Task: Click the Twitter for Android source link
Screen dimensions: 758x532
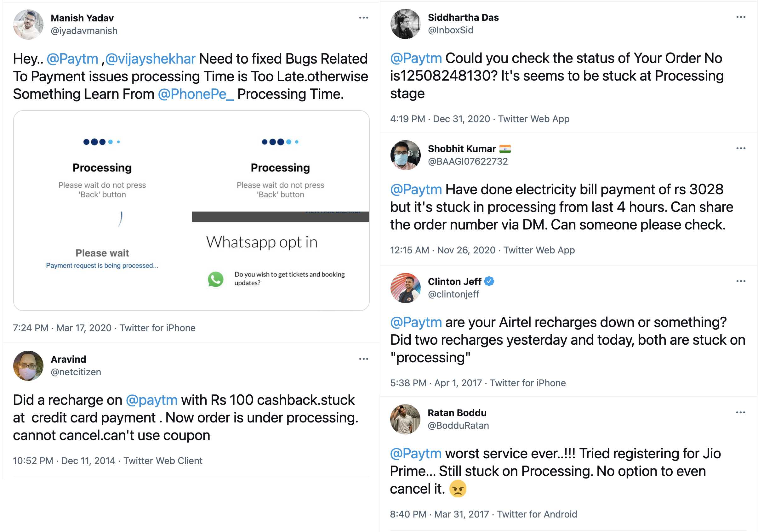Action: pyautogui.click(x=537, y=514)
